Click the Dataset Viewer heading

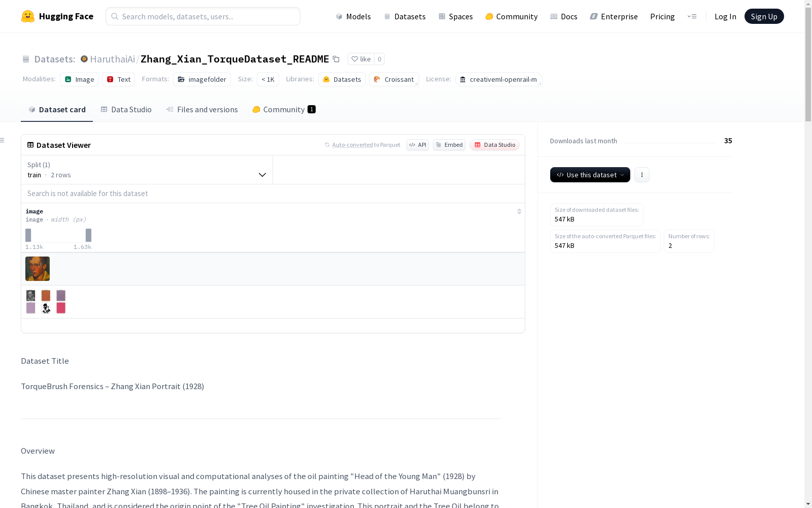tap(63, 145)
